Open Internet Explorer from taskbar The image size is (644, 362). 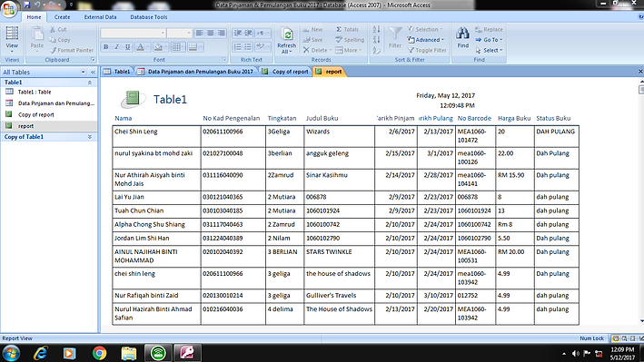(40, 353)
